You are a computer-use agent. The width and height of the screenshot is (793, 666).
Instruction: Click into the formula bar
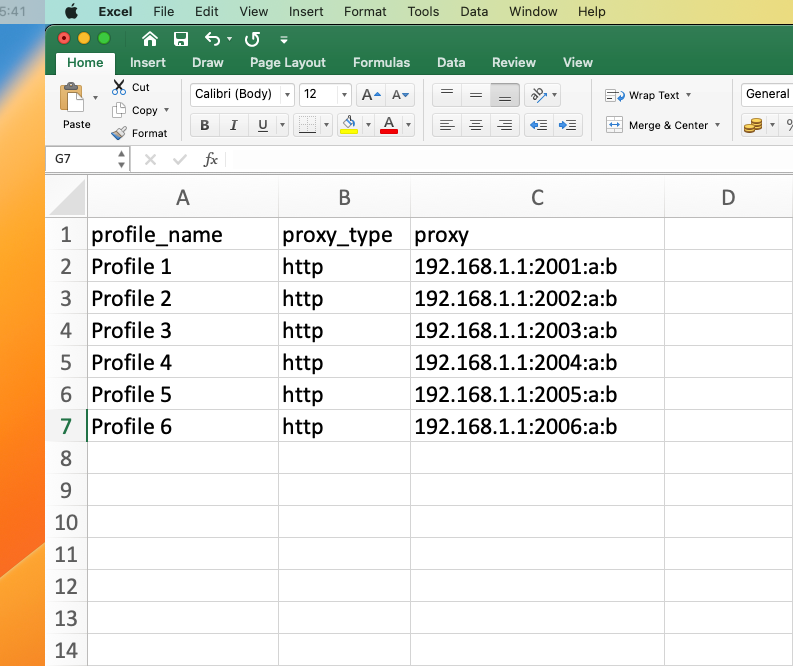(x=508, y=159)
